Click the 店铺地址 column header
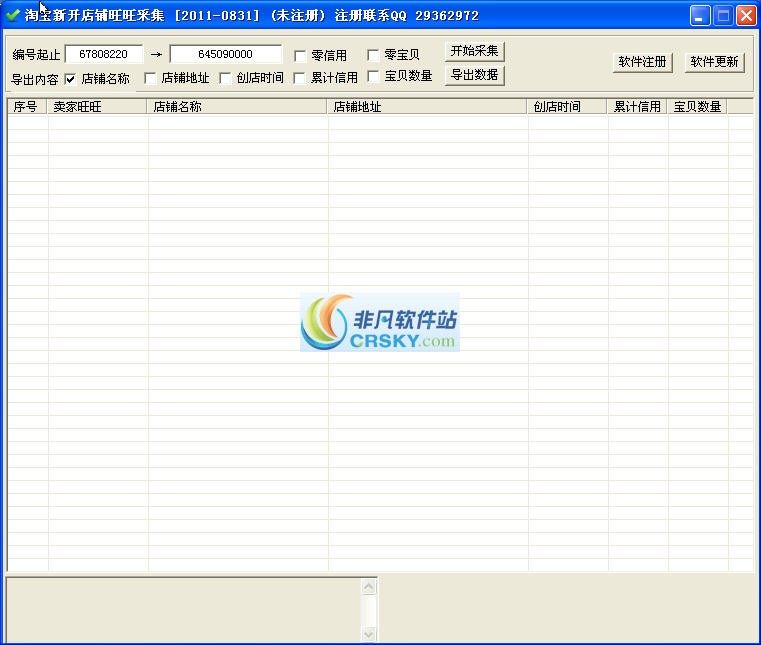Screen dimensions: 761x645 427,107
